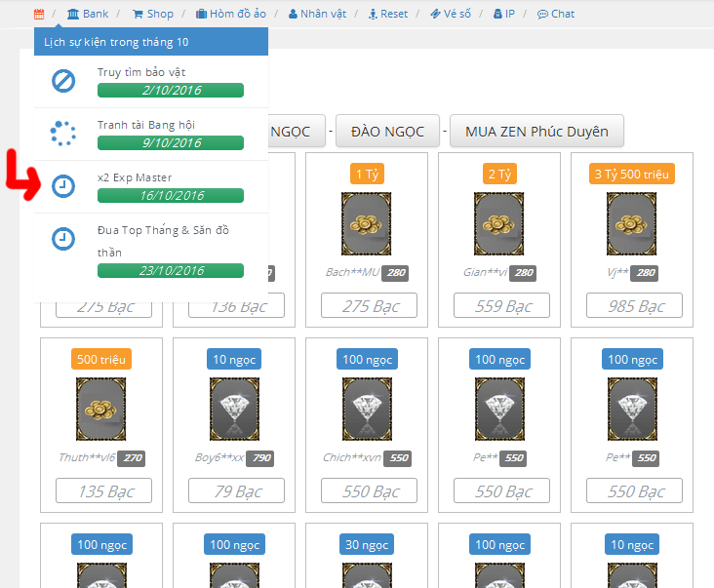The image size is (714, 588).
Task: Click the gold coins card under 3 Tỷ 500 triệu
Action: click(632, 223)
